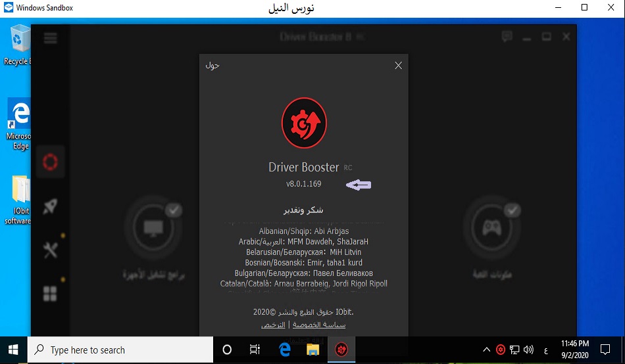
Task: Click the feedback speech bubble icon
Action: pyautogui.click(x=507, y=37)
